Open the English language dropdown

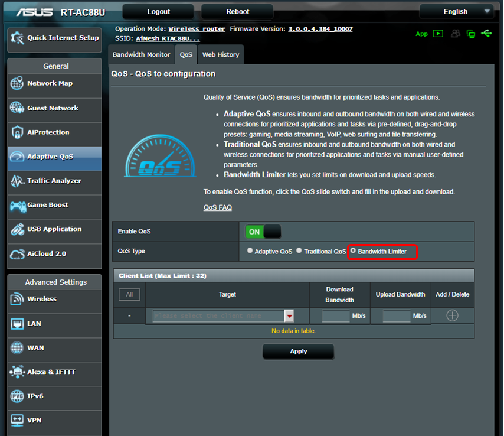(x=457, y=12)
